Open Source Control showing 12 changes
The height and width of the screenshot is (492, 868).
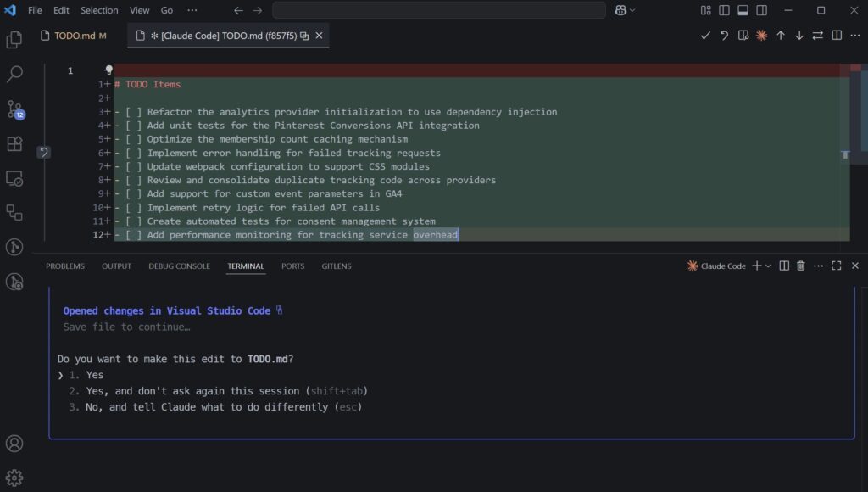click(14, 110)
